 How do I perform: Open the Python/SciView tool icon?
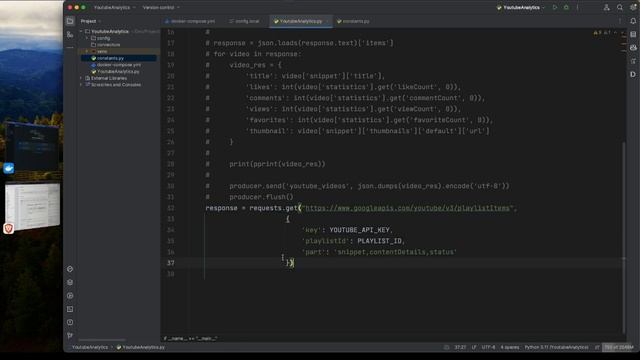[x=633, y=48]
